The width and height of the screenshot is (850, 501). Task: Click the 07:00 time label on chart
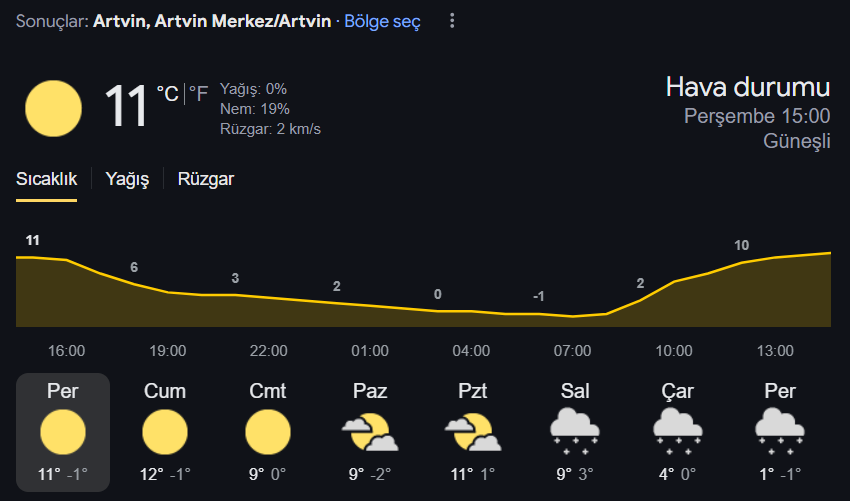tap(572, 351)
